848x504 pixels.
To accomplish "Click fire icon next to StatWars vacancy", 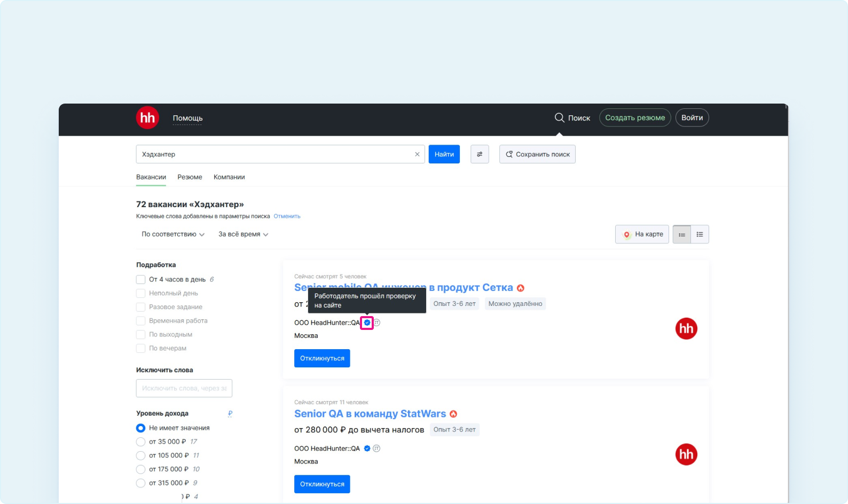I will (453, 414).
